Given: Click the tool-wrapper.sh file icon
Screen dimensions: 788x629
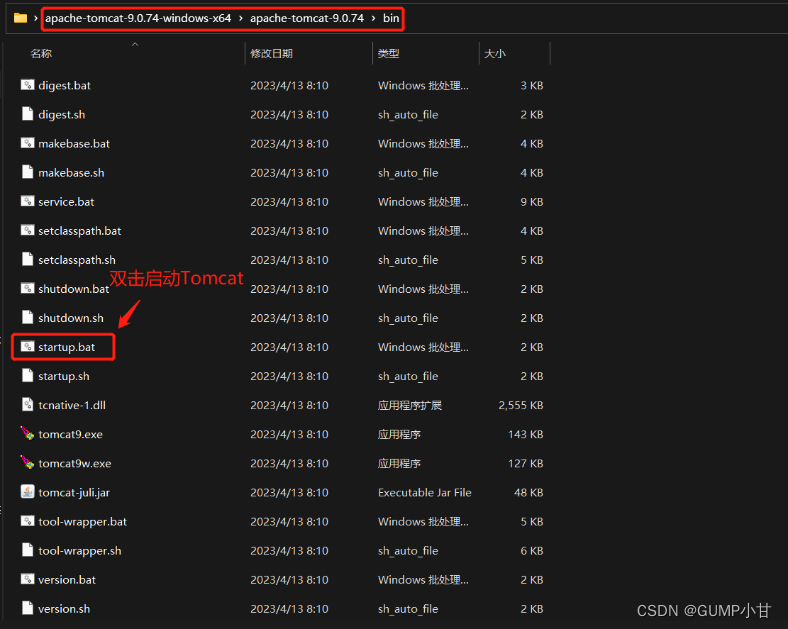Looking at the screenshot, I should pos(27,550).
